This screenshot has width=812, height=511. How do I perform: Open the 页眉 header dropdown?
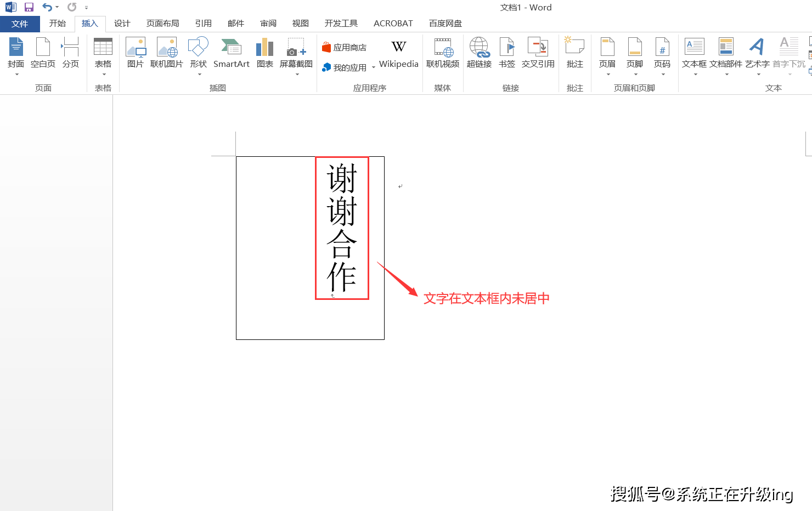pos(607,56)
